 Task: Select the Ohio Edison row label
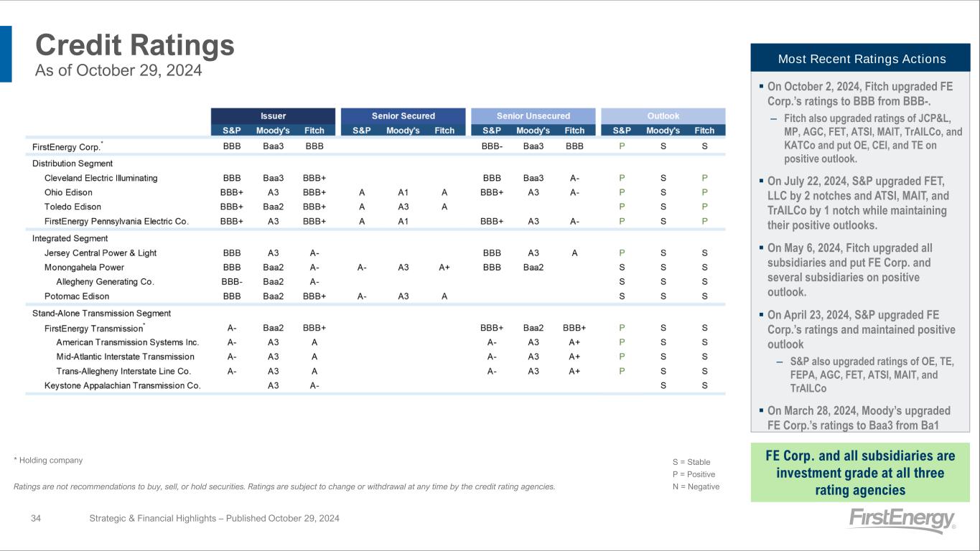point(68,192)
